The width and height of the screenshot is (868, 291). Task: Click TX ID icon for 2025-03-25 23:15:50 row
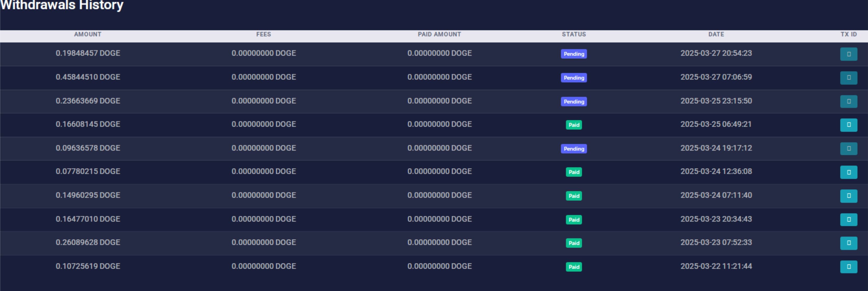[x=849, y=101]
